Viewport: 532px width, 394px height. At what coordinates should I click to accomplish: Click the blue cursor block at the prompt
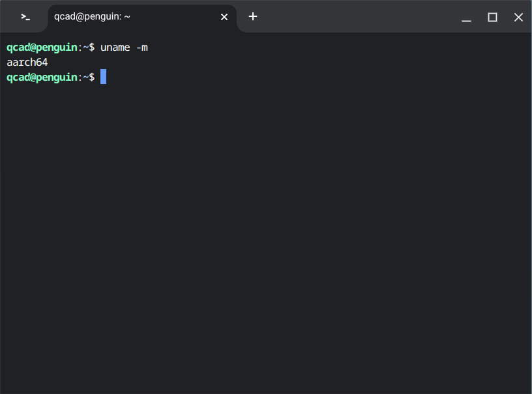tap(103, 77)
